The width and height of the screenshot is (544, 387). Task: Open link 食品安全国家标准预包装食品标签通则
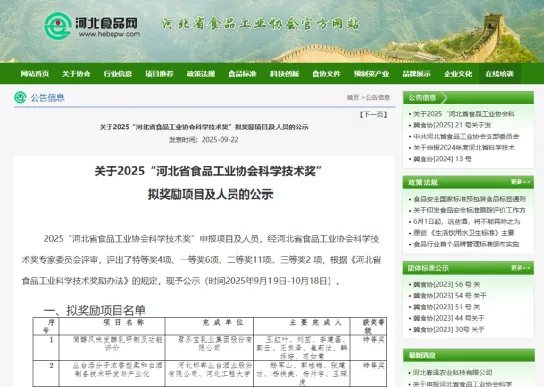click(469, 199)
